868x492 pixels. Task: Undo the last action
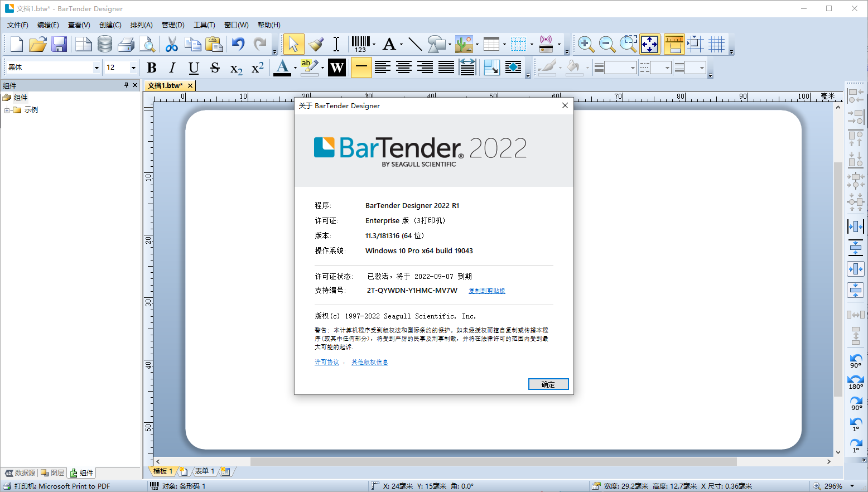click(x=239, y=44)
